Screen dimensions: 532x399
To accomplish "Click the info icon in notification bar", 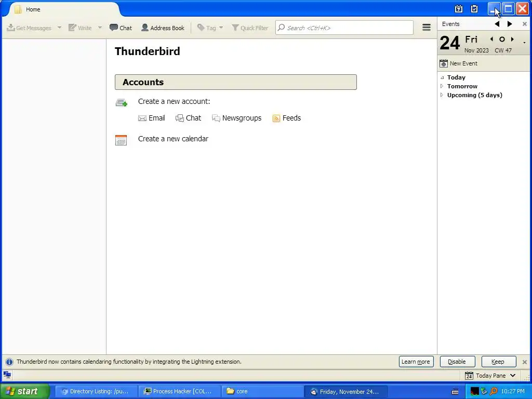I will [9, 362].
